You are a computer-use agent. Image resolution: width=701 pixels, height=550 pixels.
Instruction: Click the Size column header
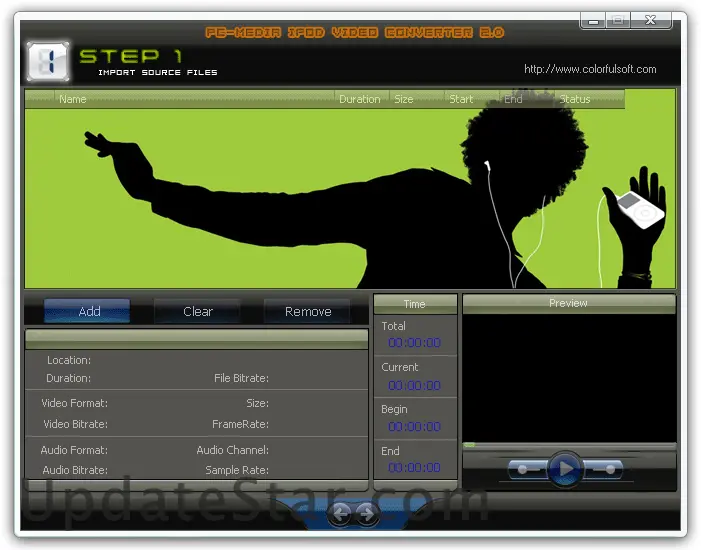(x=403, y=99)
